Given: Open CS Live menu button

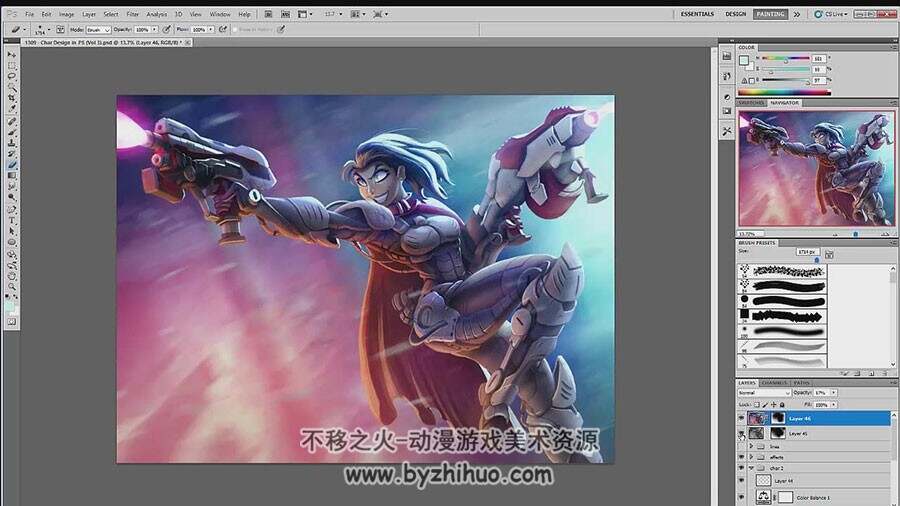Looking at the screenshot, I should coord(832,14).
